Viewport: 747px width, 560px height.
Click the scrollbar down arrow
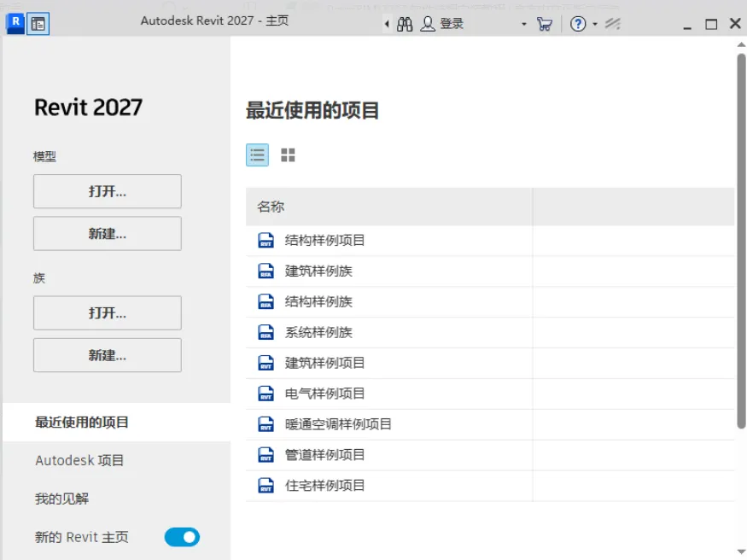(x=741, y=552)
